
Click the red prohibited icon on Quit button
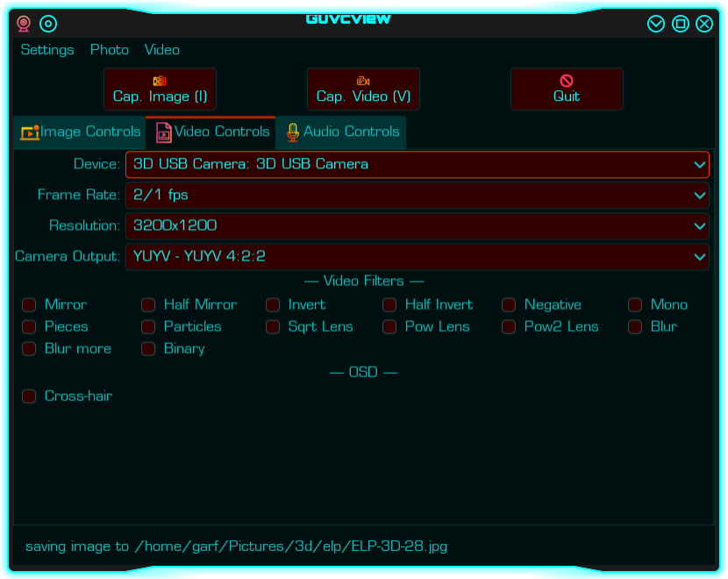pos(567,81)
